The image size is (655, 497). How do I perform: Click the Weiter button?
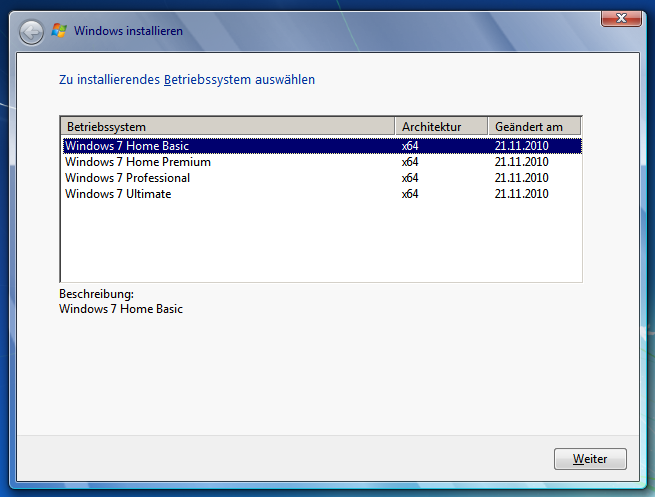click(590, 459)
